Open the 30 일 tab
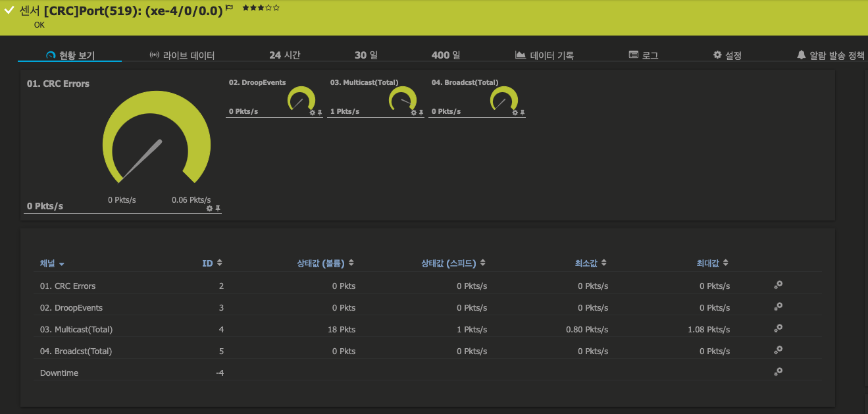Image resolution: width=868 pixels, height=414 pixels. coord(366,55)
